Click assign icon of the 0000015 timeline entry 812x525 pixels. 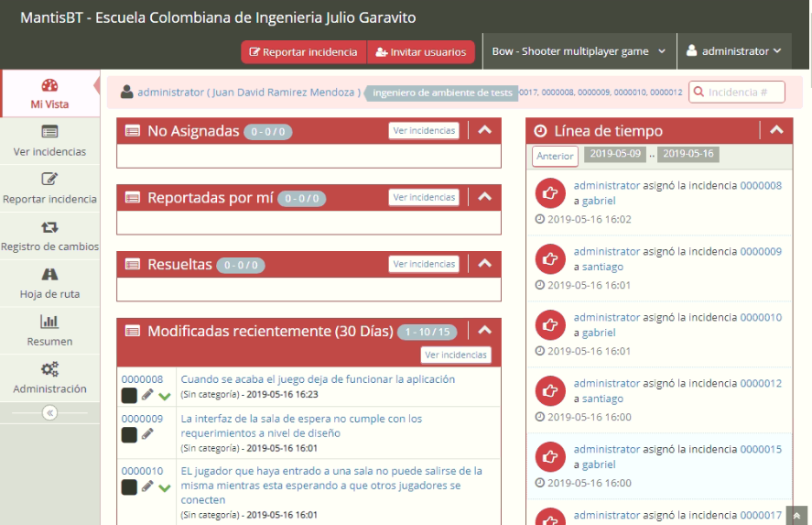click(550, 456)
